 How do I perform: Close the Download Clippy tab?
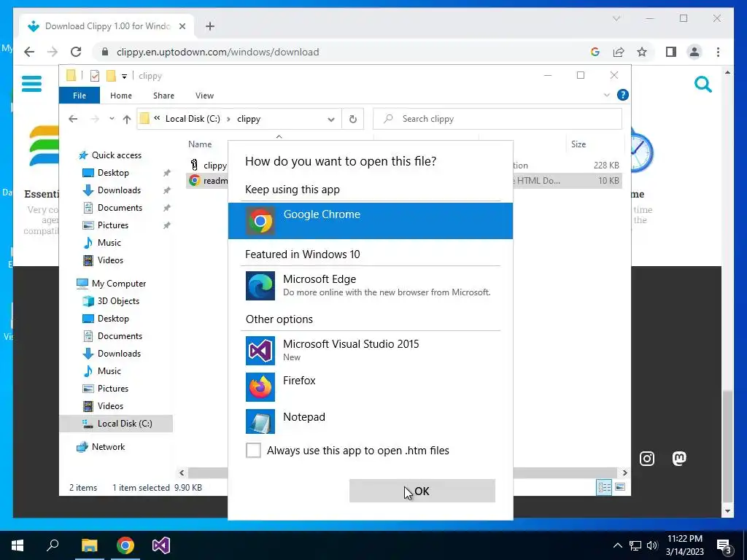pyautogui.click(x=182, y=26)
